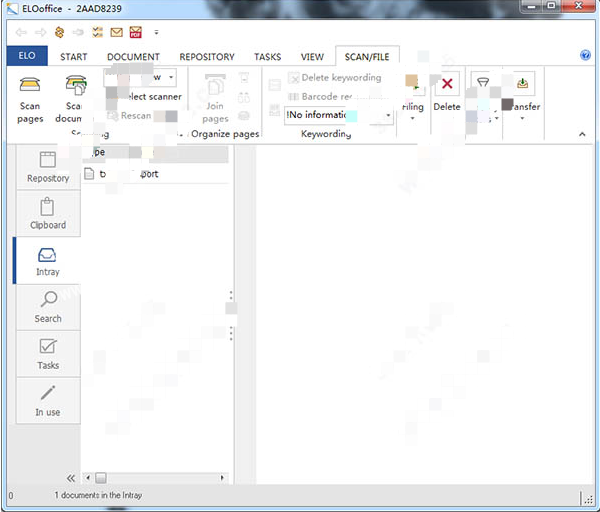Open the quick access toolbar customize arrow
Image resolution: width=600 pixels, height=512 pixels.
[156, 33]
